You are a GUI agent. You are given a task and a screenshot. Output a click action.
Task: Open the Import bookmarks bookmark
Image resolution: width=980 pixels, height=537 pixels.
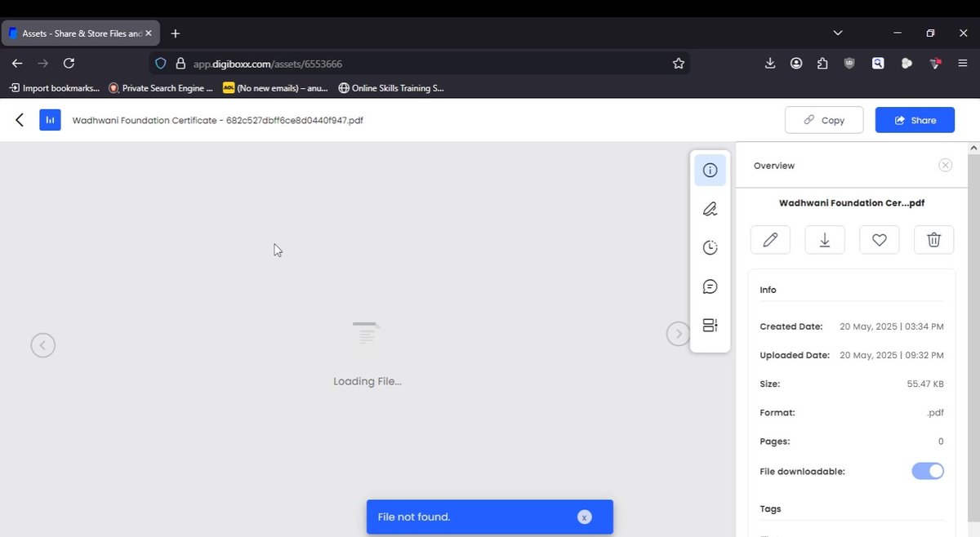(x=55, y=87)
